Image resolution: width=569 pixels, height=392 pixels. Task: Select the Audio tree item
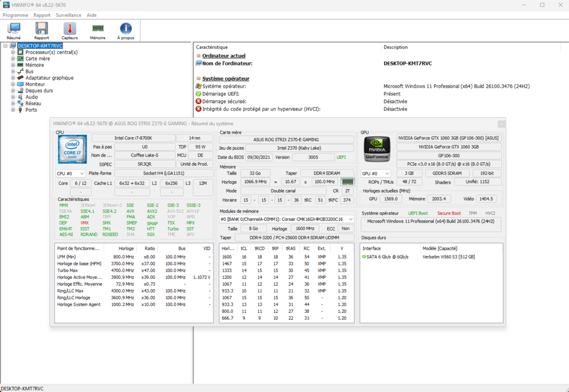pyautogui.click(x=31, y=97)
